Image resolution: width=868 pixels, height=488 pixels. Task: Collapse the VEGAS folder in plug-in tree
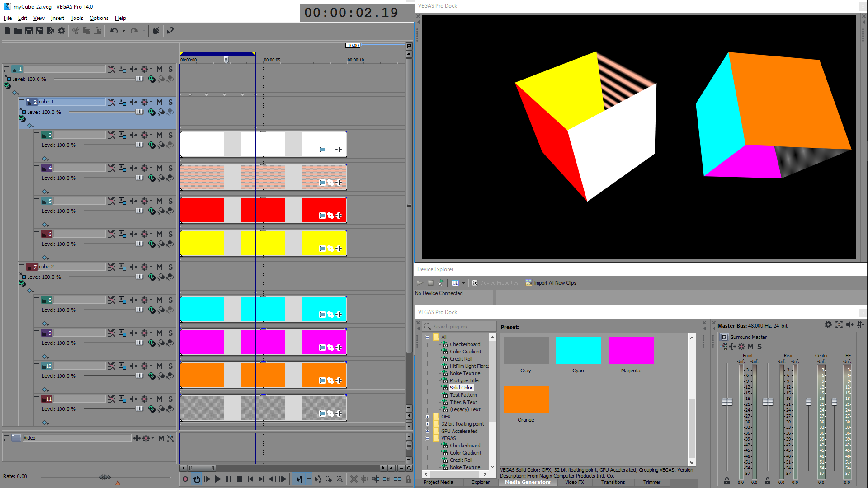(x=427, y=438)
